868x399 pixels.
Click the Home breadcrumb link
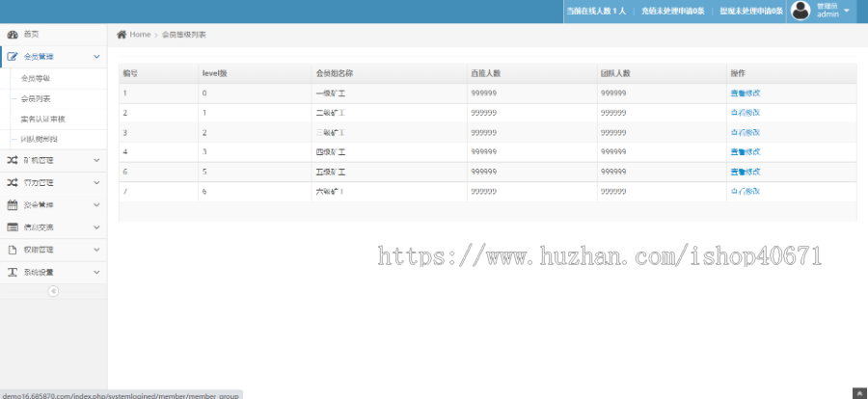(x=140, y=35)
